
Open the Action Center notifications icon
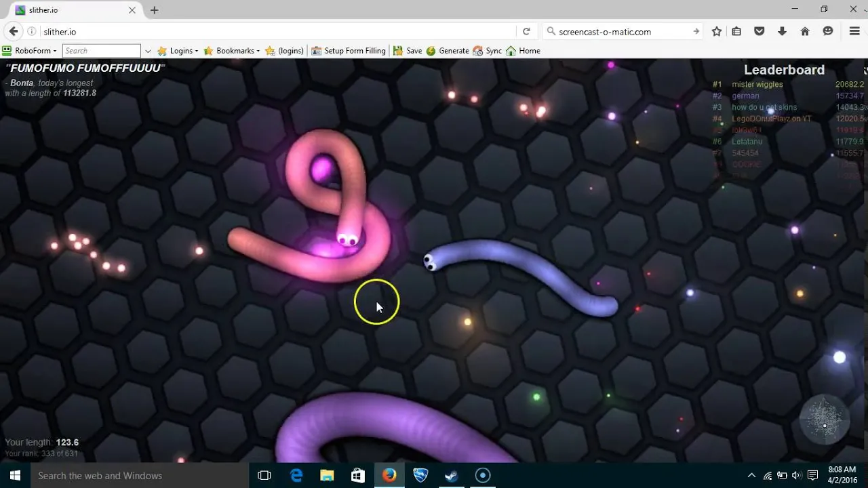(x=812, y=476)
